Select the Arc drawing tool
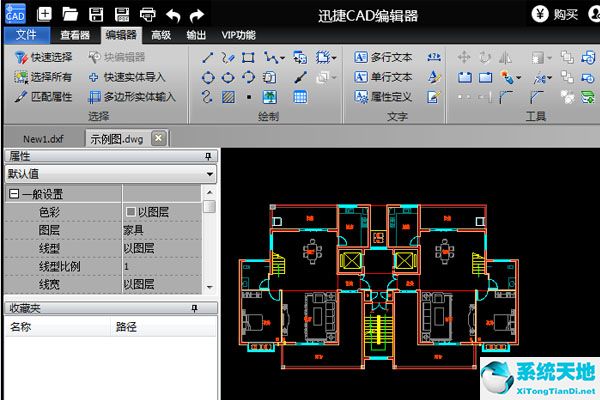 pos(248,77)
